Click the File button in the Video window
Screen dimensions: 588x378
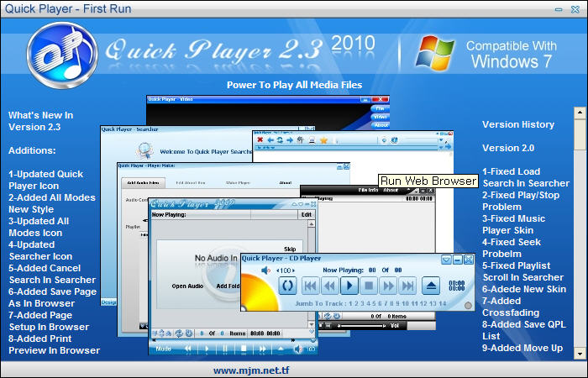click(381, 108)
